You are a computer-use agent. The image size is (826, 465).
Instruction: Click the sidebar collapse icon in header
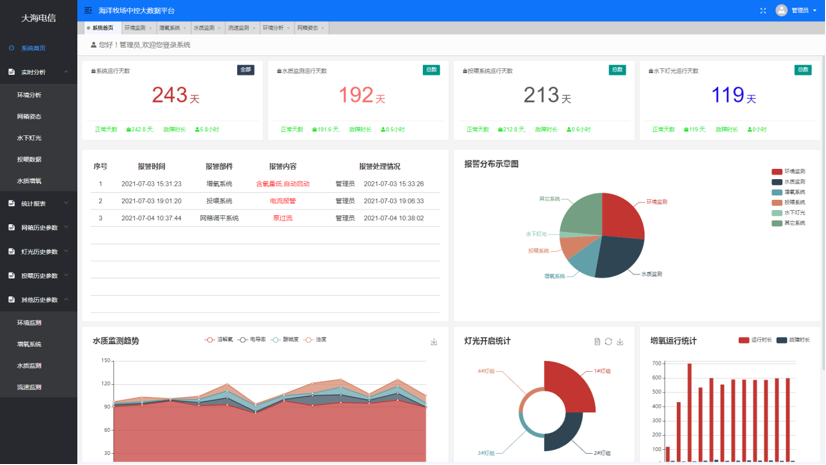88,10
